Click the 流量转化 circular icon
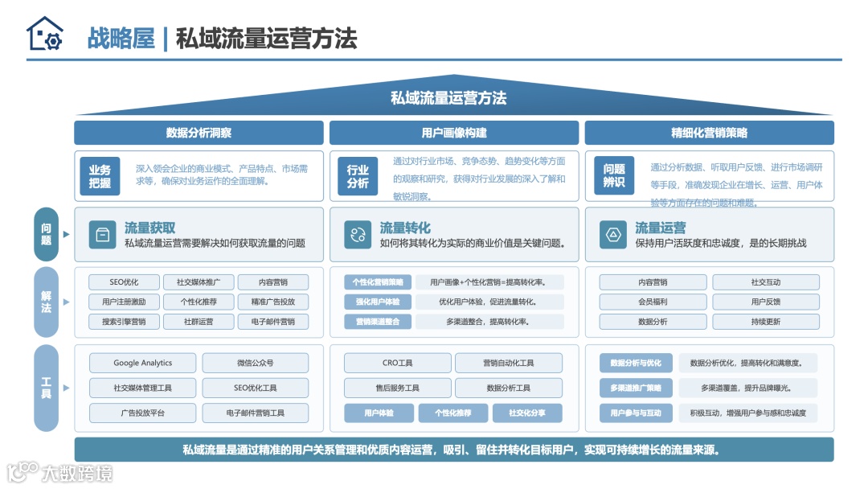This screenshot has height=489, width=868. pyautogui.click(x=358, y=235)
